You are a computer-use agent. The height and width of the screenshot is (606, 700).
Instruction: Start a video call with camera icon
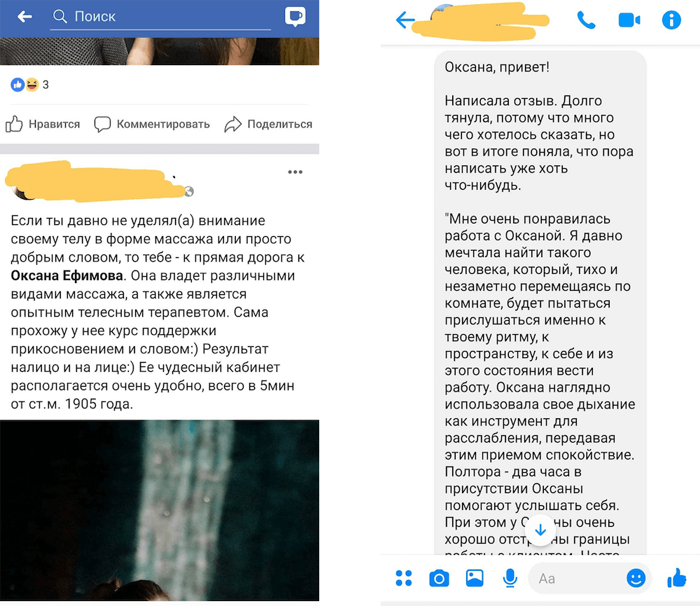629,20
